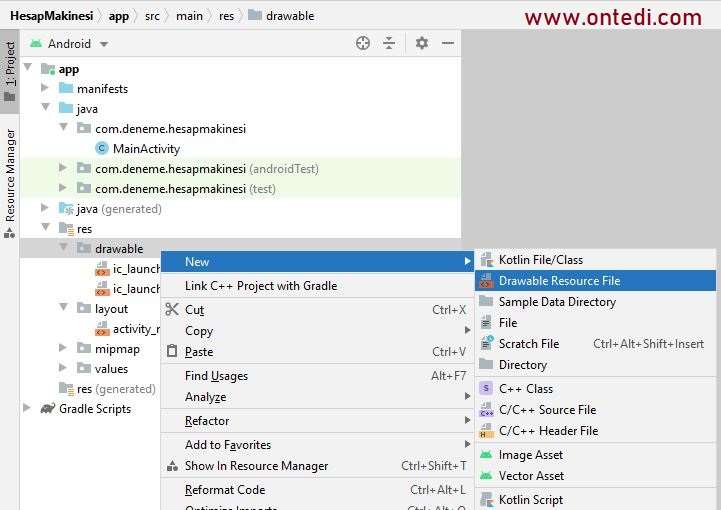This screenshot has height=510, width=721.
Task: Click the MainActivity class icon
Action: [101, 149]
